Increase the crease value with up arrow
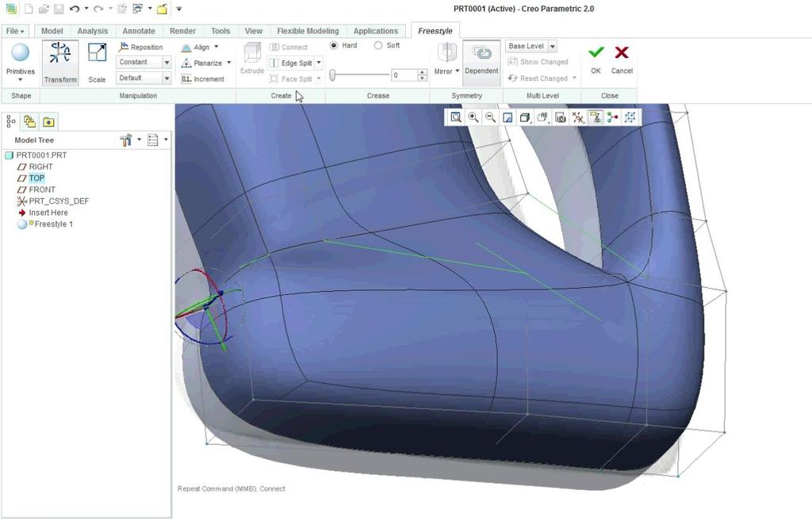Viewport: 812px width, 525px height. click(x=422, y=72)
